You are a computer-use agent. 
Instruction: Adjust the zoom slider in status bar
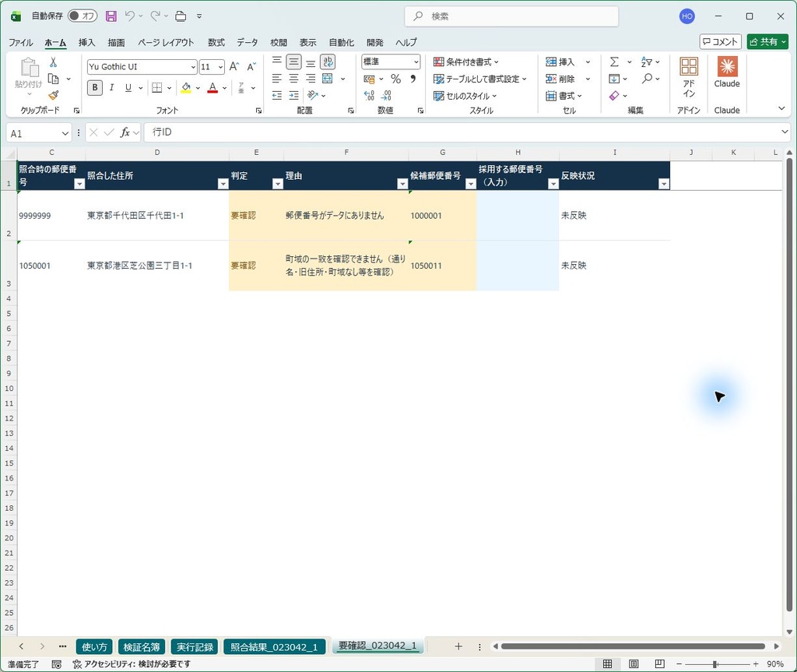click(x=717, y=664)
